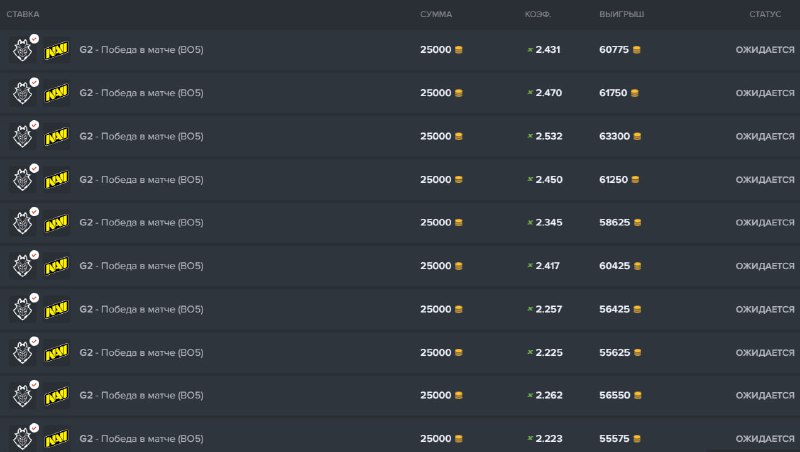Click the NaVi logo in the 2.417 coefficient row
Viewport: 800px width, 452px height.
[56, 267]
